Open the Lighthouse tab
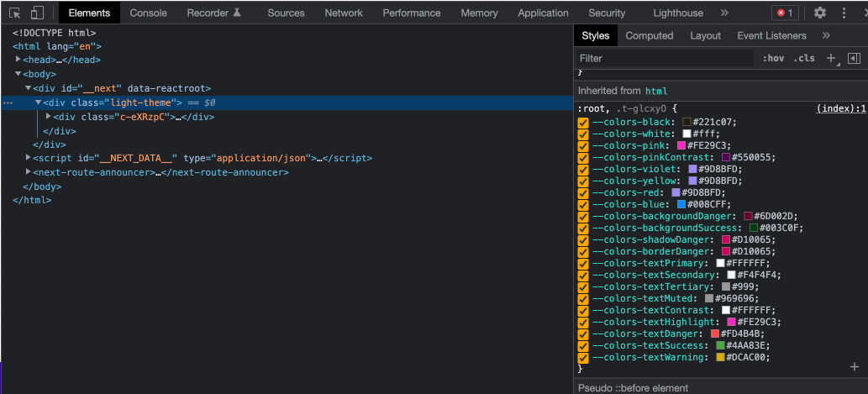 coord(678,13)
